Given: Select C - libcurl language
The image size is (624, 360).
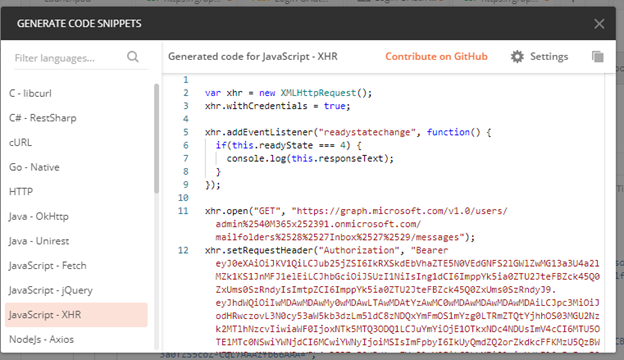Looking at the screenshot, I should click(x=30, y=93).
